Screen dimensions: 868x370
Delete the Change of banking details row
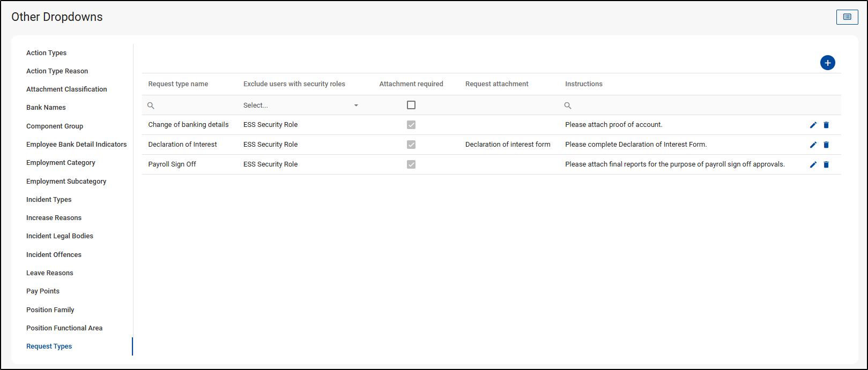click(x=826, y=125)
